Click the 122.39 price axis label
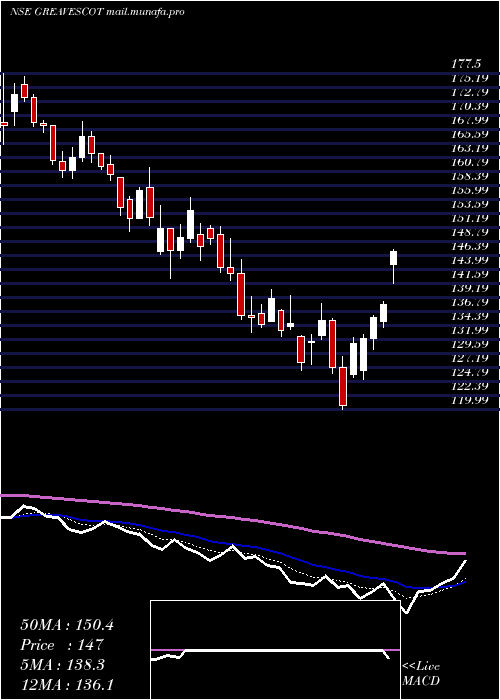Viewport: 500px width, 700px height. 470,386
